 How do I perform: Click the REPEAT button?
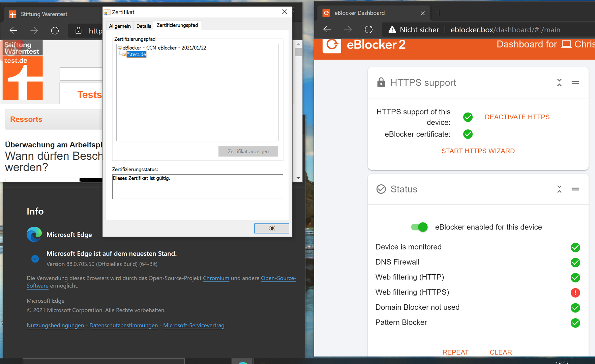(x=455, y=352)
